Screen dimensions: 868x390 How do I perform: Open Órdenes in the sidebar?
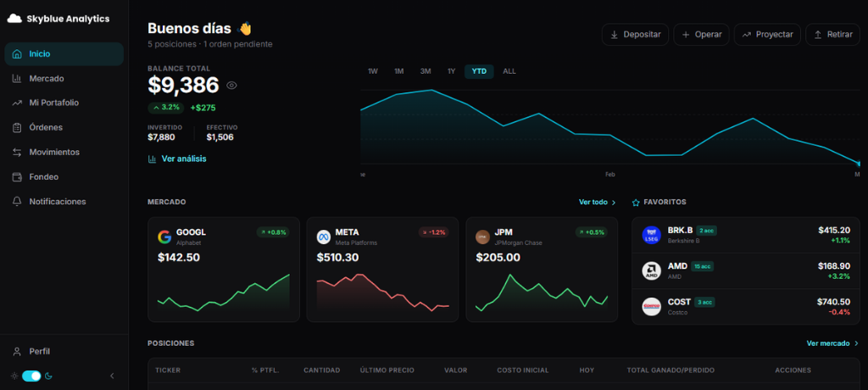pyautogui.click(x=64, y=127)
